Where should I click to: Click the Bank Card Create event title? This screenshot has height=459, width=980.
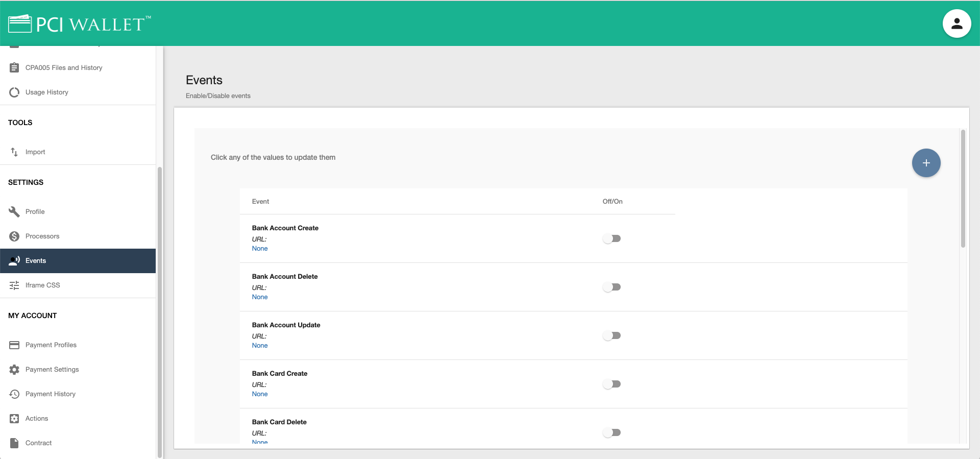(280, 373)
